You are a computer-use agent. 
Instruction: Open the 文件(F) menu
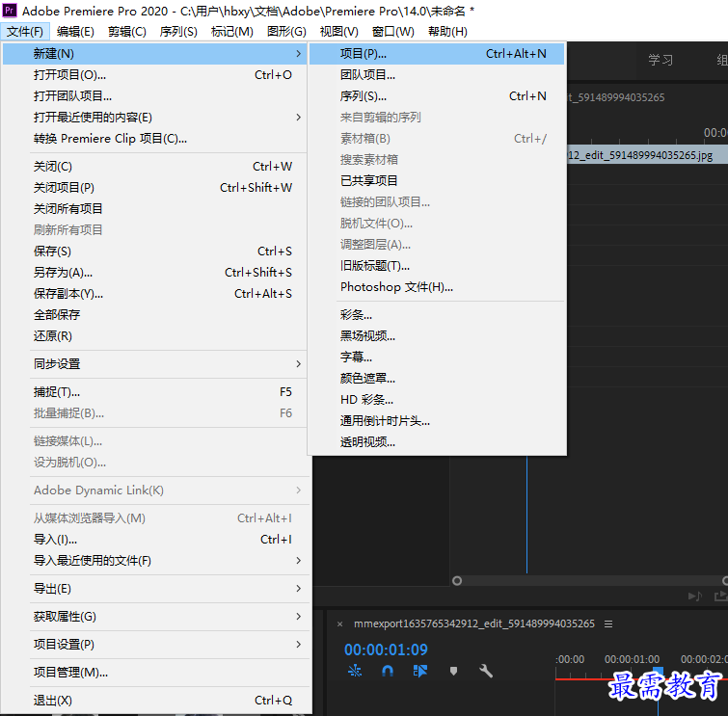tap(25, 32)
